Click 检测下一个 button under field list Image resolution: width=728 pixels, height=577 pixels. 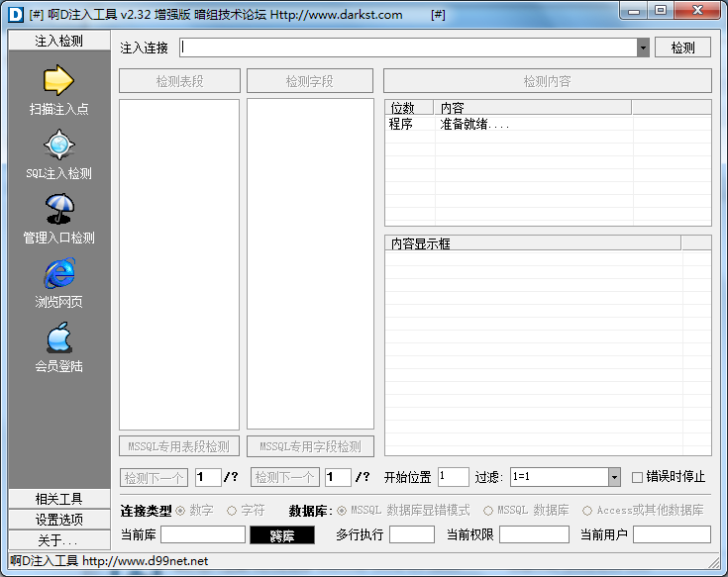tap(285, 477)
